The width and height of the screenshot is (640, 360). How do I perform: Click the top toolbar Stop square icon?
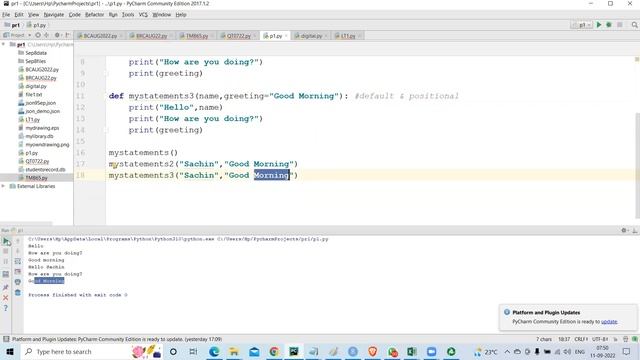[x=620, y=25]
